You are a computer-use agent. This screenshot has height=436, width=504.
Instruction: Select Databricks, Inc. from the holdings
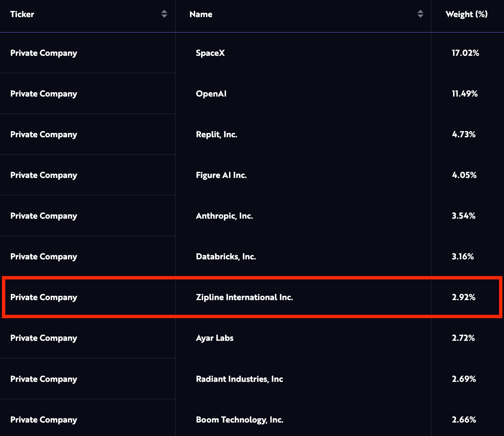[226, 256]
